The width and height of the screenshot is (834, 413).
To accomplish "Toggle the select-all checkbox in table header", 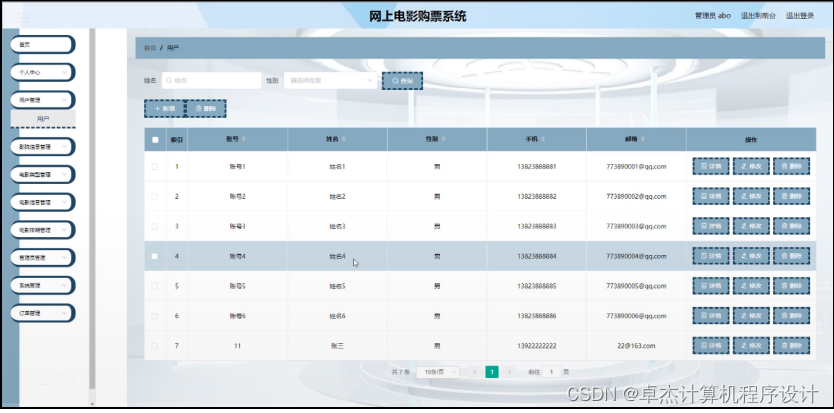I will tap(155, 140).
